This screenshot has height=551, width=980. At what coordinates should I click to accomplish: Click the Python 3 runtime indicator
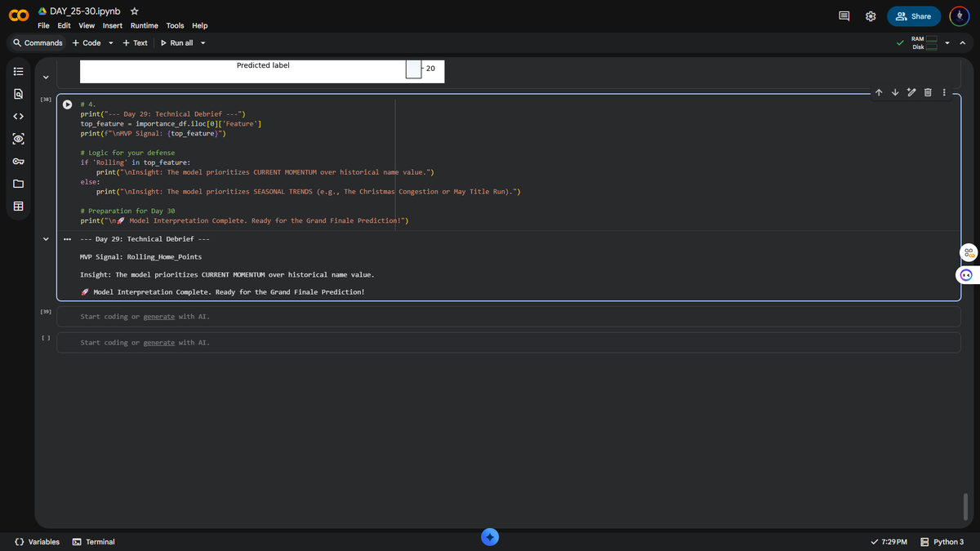point(942,542)
